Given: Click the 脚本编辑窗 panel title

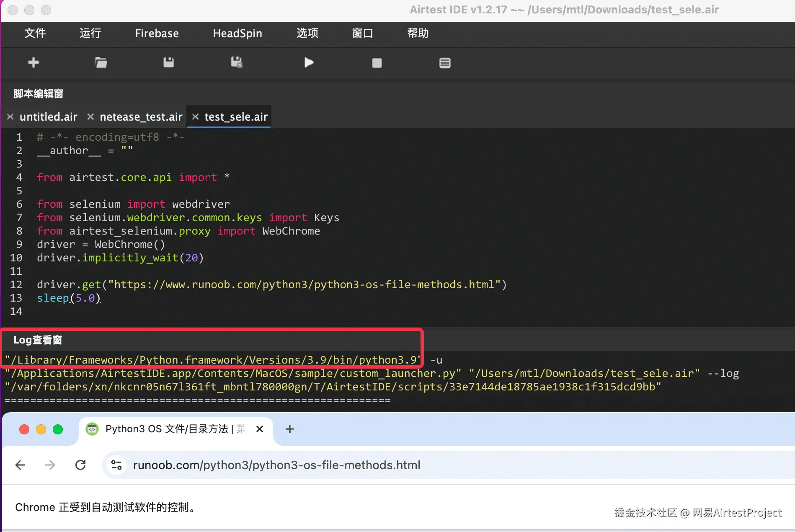Looking at the screenshot, I should click(38, 94).
